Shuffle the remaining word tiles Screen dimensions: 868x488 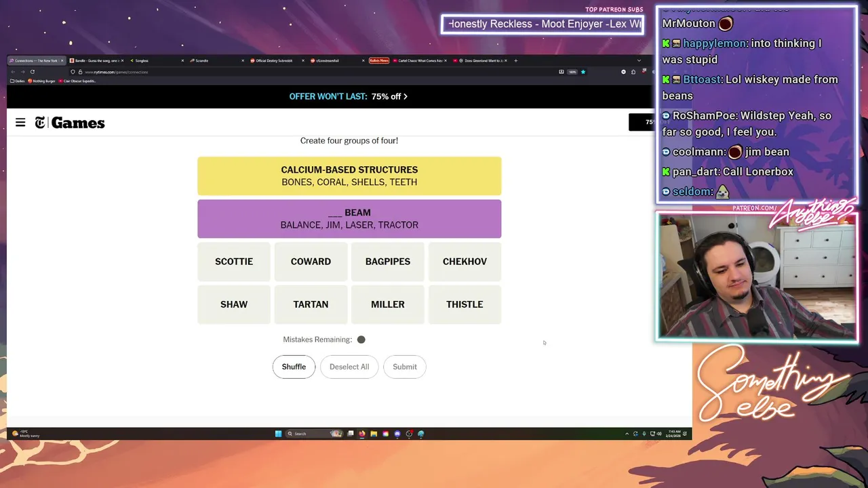tap(294, 367)
